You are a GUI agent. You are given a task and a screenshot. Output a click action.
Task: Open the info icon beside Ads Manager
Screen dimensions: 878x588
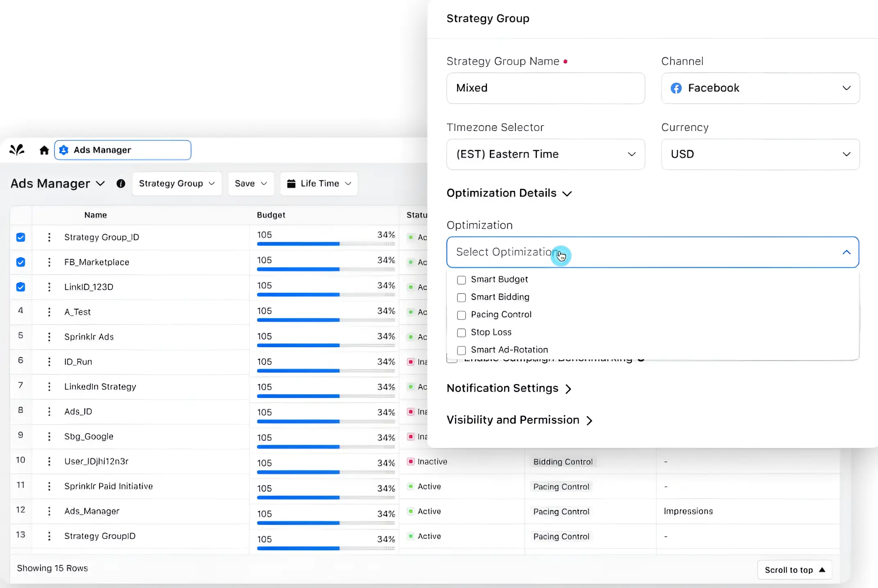pyautogui.click(x=121, y=183)
